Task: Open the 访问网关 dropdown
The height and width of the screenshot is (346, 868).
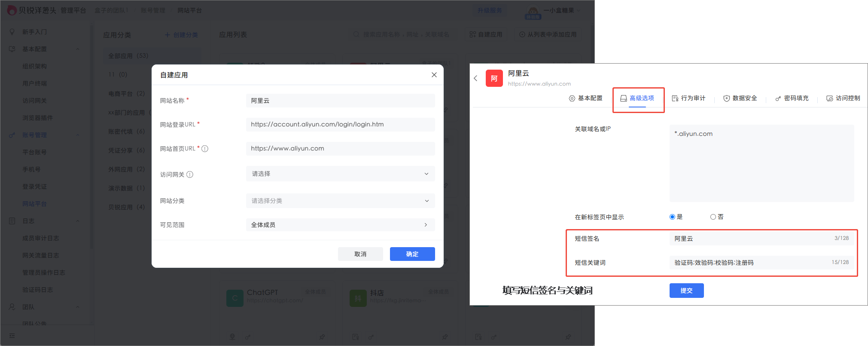Action: pyautogui.click(x=340, y=174)
